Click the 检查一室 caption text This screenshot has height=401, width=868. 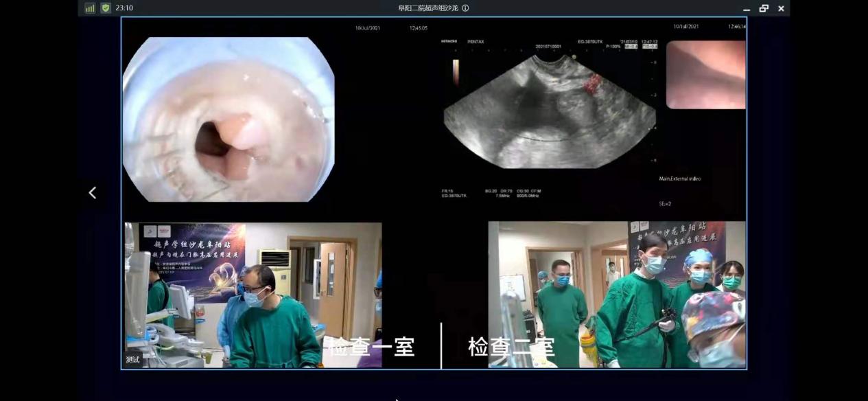coord(371,347)
